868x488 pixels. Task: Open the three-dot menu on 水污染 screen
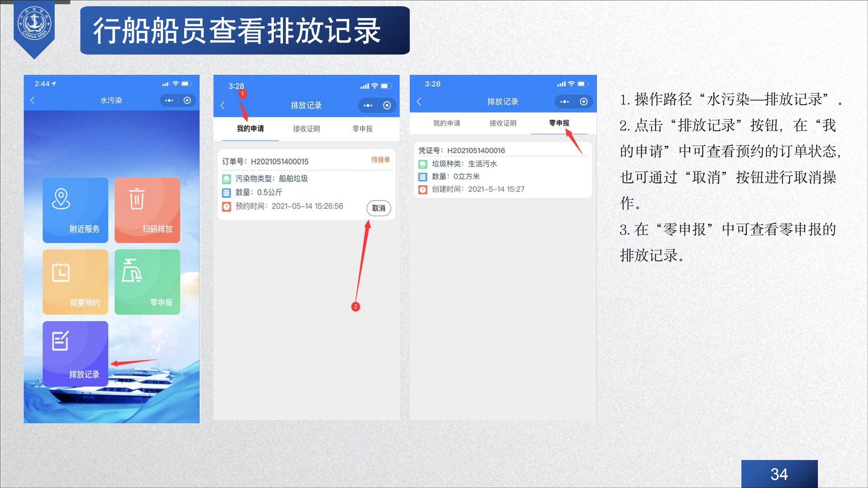[x=169, y=100]
